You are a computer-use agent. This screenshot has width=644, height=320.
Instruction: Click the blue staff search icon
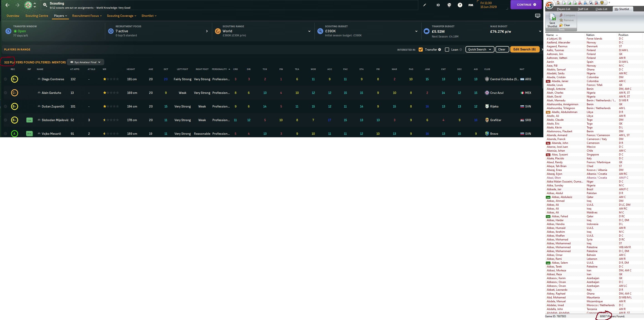tap(585, 3)
